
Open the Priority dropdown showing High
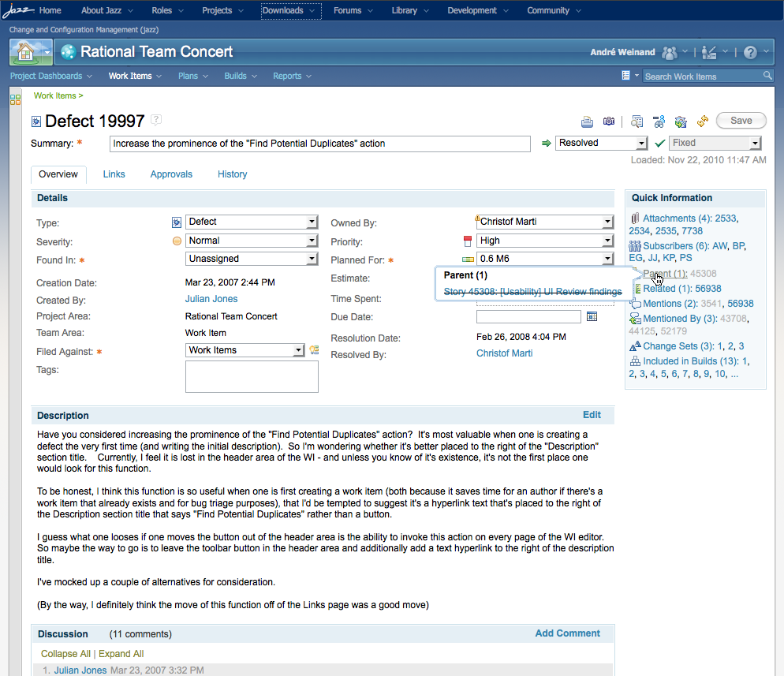coord(545,241)
